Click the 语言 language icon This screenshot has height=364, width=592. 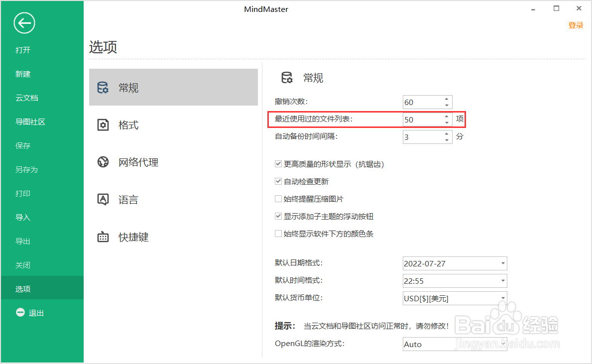103,199
